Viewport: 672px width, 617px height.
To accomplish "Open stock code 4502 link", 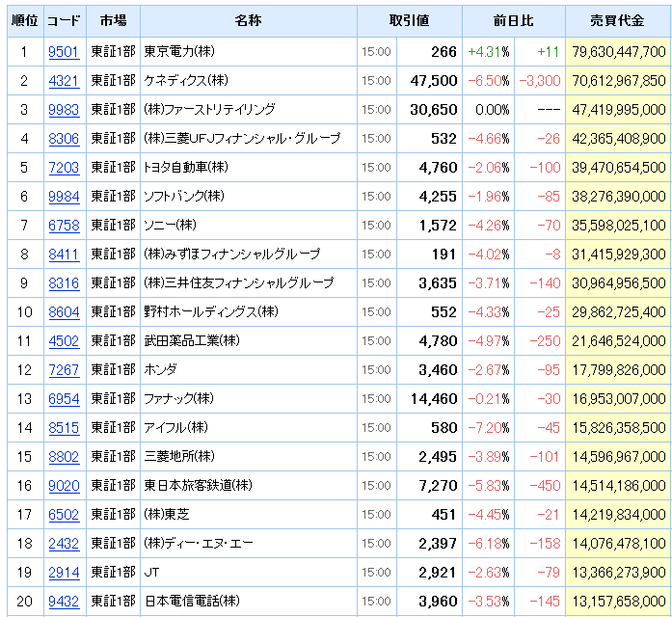I will 64,341.
